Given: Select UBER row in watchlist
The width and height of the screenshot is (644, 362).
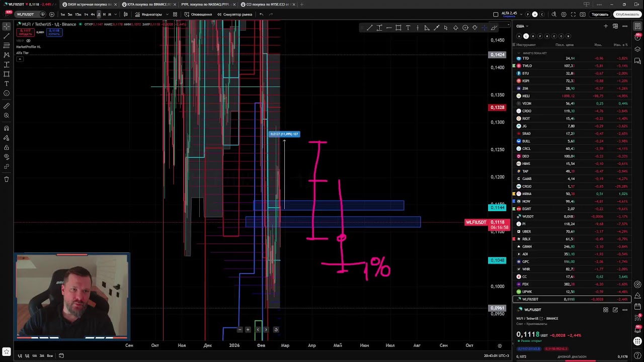Looking at the screenshot, I should 572,232.
